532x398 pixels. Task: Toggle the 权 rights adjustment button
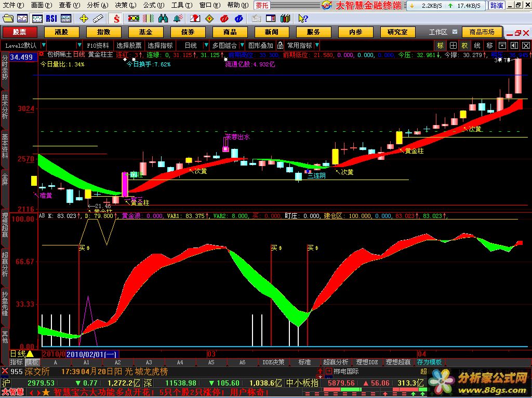tap(464, 46)
